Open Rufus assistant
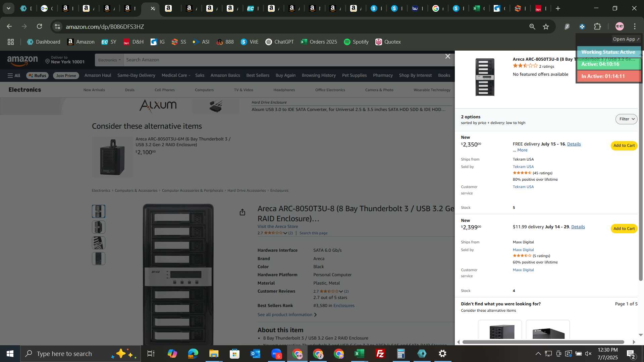This screenshot has width=644, height=362. pyautogui.click(x=37, y=75)
